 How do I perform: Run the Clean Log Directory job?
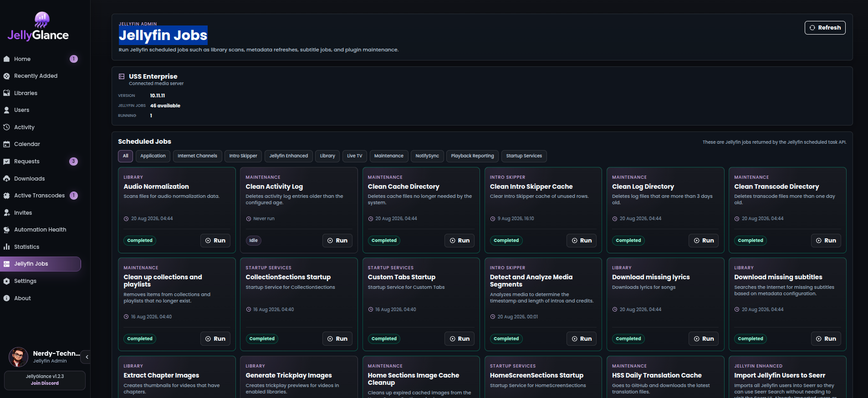pyautogui.click(x=704, y=241)
